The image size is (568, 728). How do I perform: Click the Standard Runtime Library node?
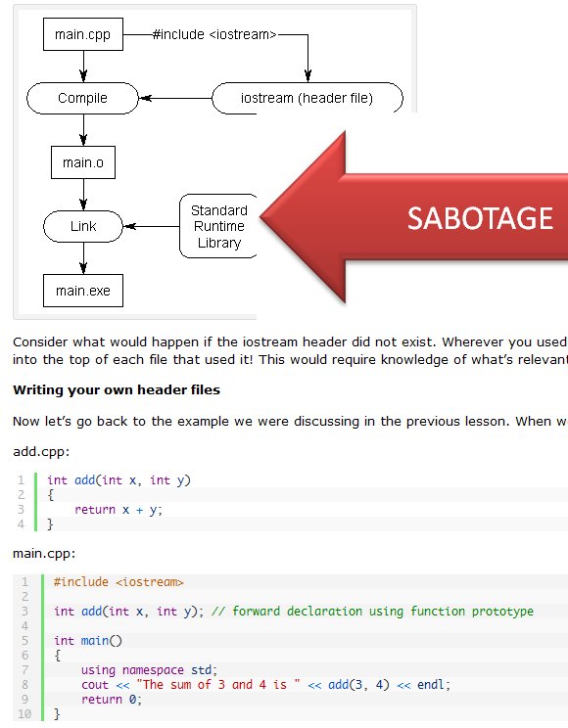point(218,226)
